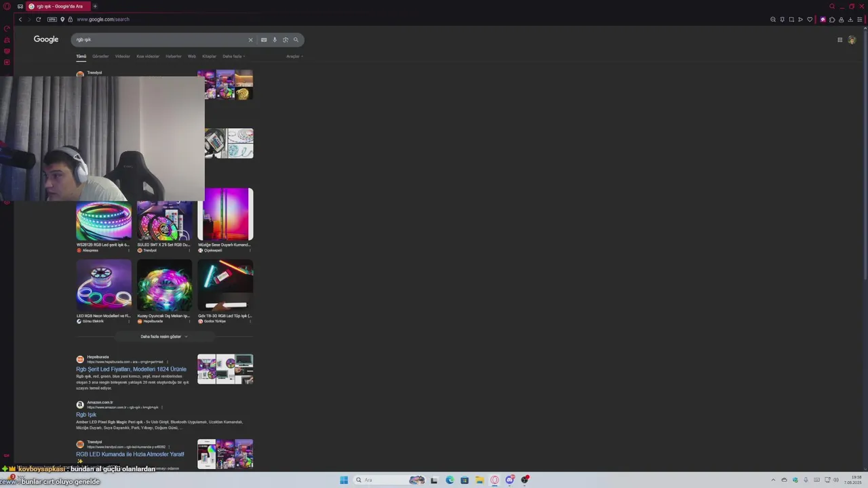This screenshot has width=868, height=488.
Task: Open the on-screen keyboard input tool
Action: pos(264,39)
